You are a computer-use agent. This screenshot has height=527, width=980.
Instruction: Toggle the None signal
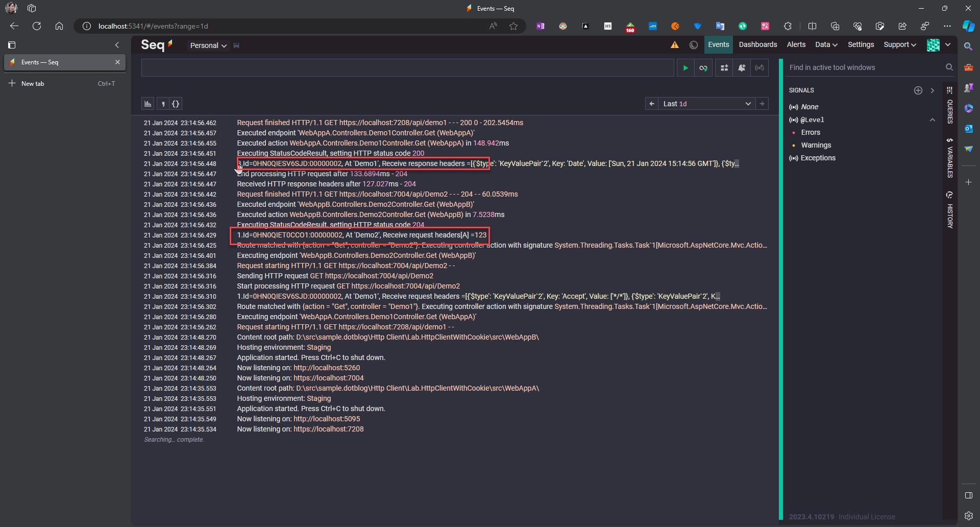tap(809, 107)
